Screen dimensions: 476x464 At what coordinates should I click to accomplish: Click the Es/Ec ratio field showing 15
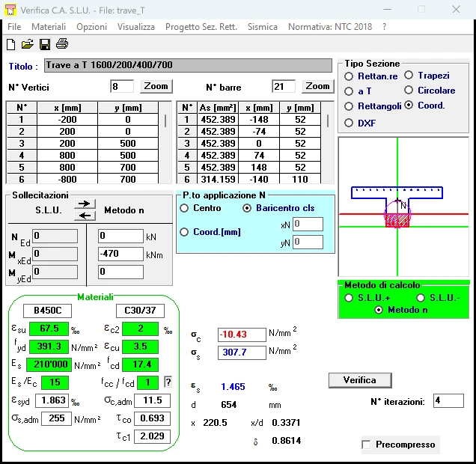pos(55,382)
